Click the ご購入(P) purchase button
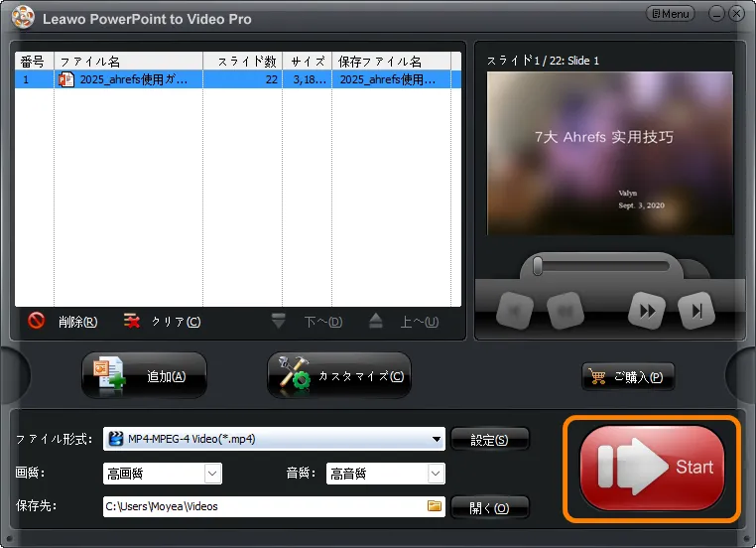 pos(628,376)
